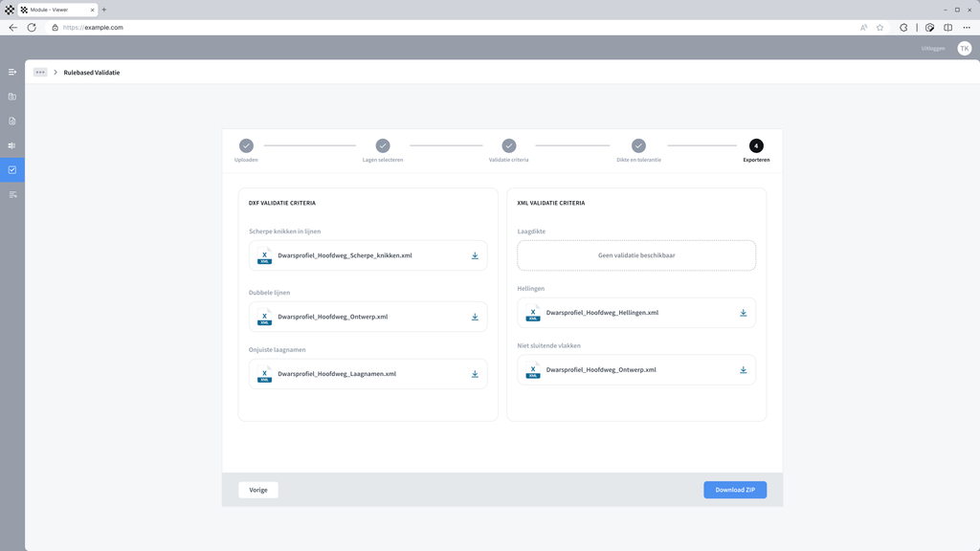The image size is (980, 551).
Task: Select the active validation checkbox sidebar icon
Action: [11, 170]
